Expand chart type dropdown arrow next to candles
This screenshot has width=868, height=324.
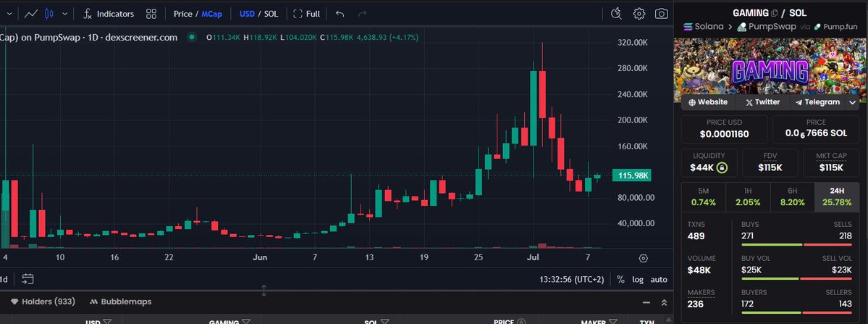(64, 14)
